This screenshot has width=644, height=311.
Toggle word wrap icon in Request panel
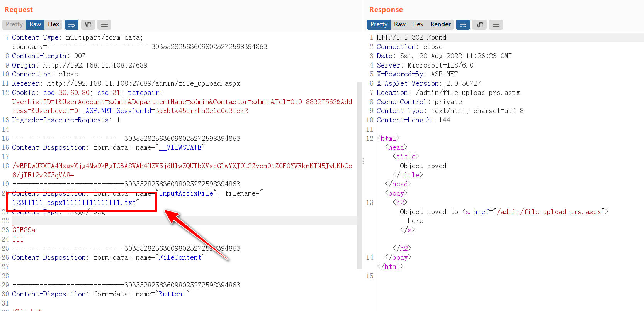point(71,25)
